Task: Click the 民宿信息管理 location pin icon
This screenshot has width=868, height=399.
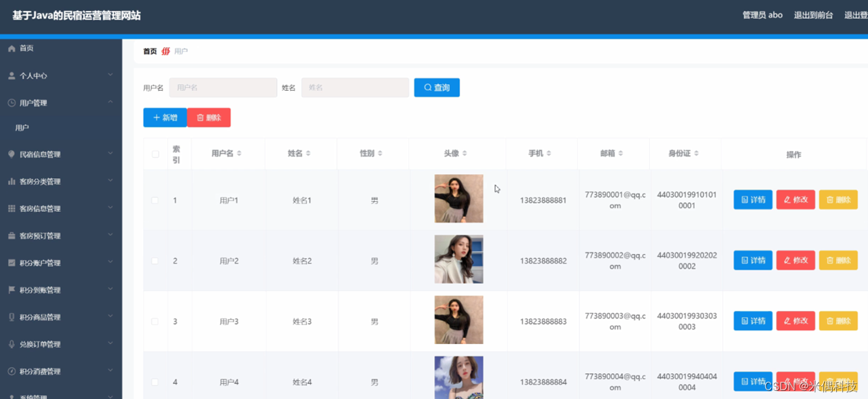Action: coord(12,154)
